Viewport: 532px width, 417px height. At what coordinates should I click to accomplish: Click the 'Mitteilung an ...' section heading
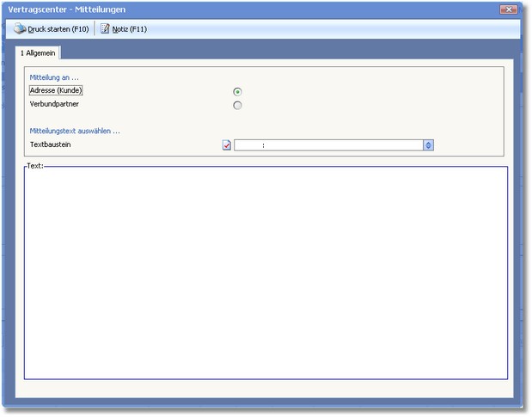click(x=55, y=77)
